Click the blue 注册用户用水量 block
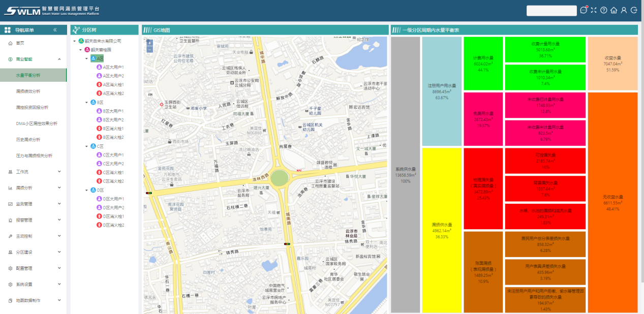Screen dimensions: 644x314 (442, 91)
